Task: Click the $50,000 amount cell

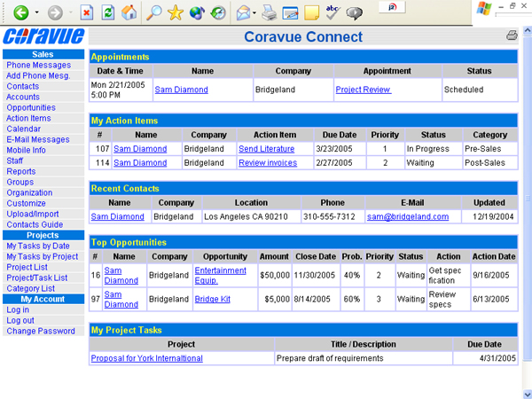Action: [x=275, y=275]
